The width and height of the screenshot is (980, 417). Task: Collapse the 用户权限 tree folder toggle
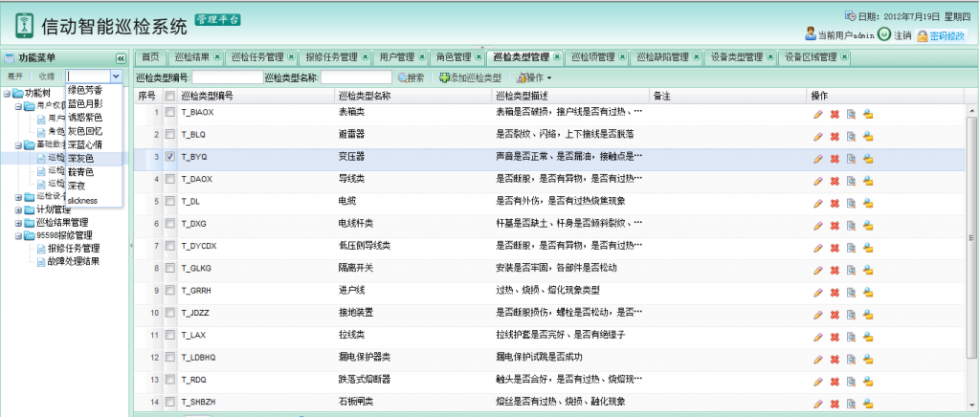pos(18,107)
